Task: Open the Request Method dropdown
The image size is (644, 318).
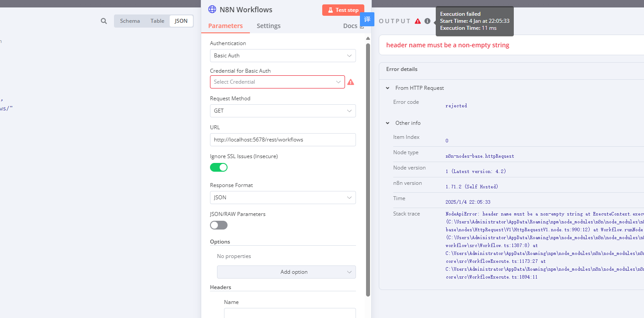Action: (x=283, y=111)
